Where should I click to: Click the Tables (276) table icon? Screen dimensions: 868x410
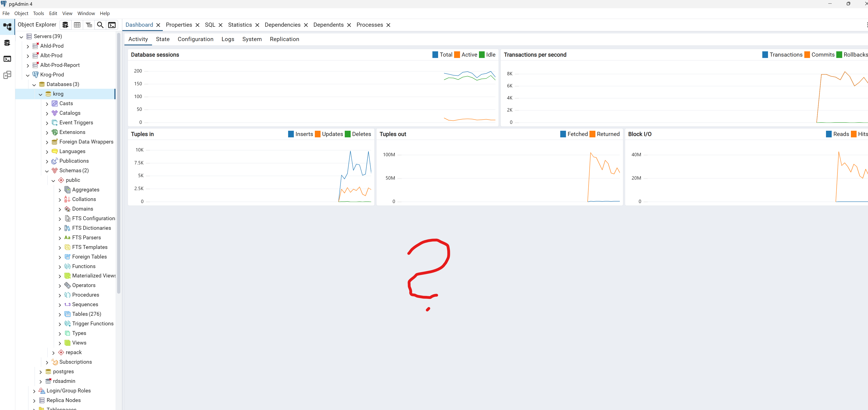coord(67,314)
